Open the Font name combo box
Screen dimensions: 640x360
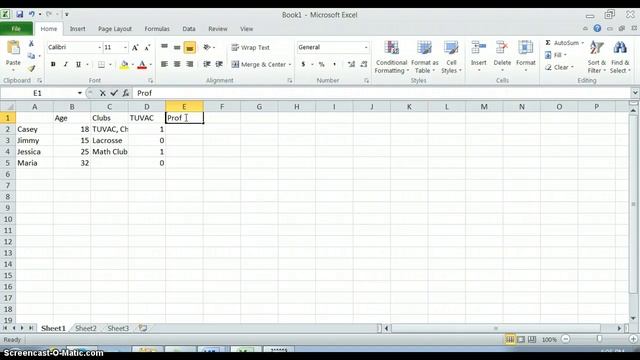74,47
